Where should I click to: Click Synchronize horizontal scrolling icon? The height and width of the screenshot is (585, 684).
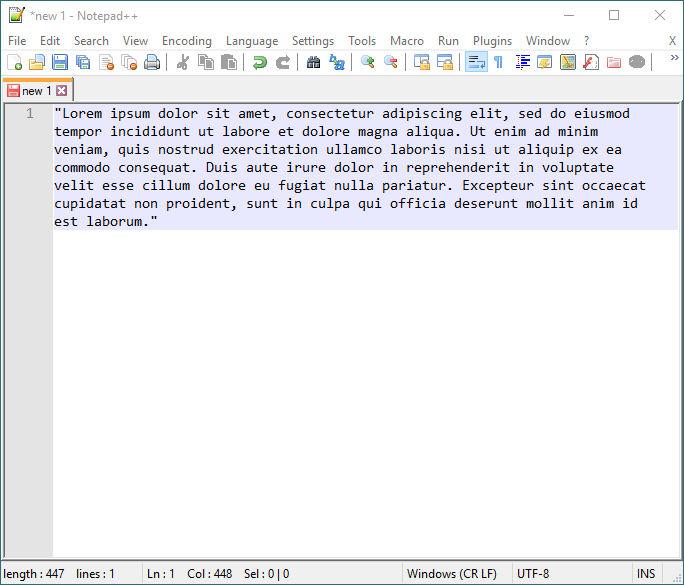(445, 62)
